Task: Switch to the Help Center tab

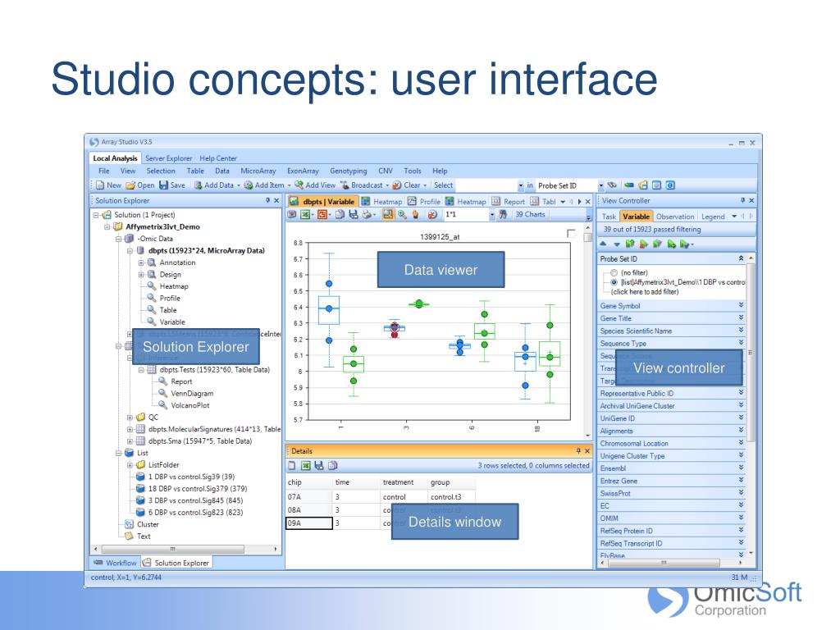Action: [218, 158]
